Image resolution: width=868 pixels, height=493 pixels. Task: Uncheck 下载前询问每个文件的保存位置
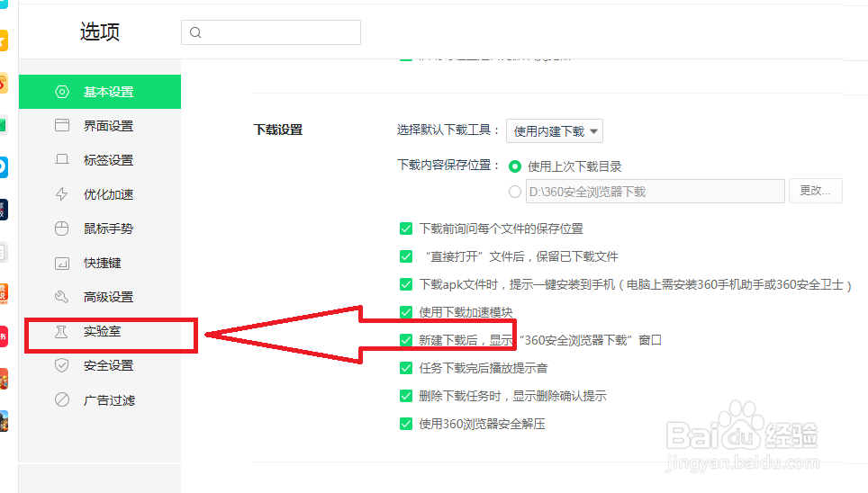point(406,229)
